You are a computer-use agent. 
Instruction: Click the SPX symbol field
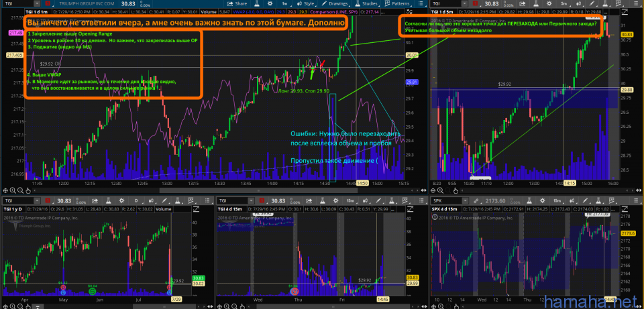tap(446, 200)
